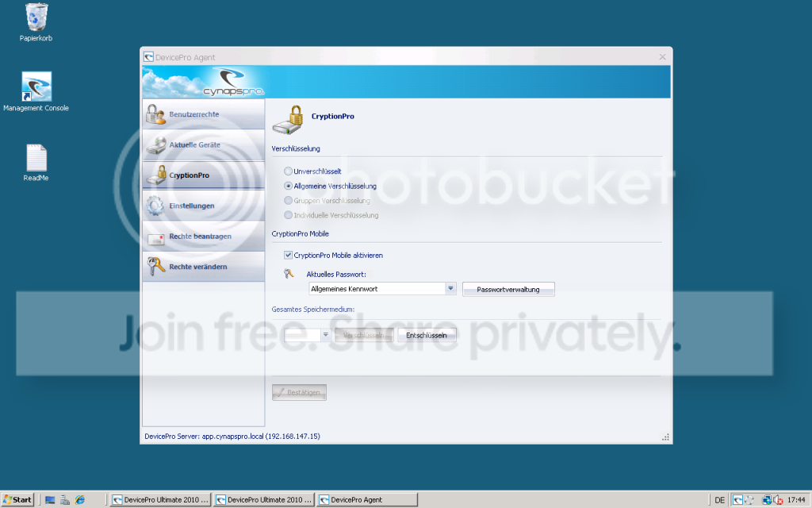Viewport: 812px width, 508px height.
Task: Switch to the CryptionPro section
Action: (x=204, y=175)
